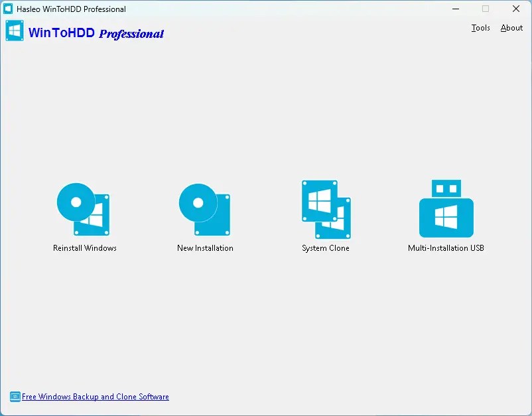Minimize the WinToHDD window
532x416 pixels.
click(x=456, y=9)
